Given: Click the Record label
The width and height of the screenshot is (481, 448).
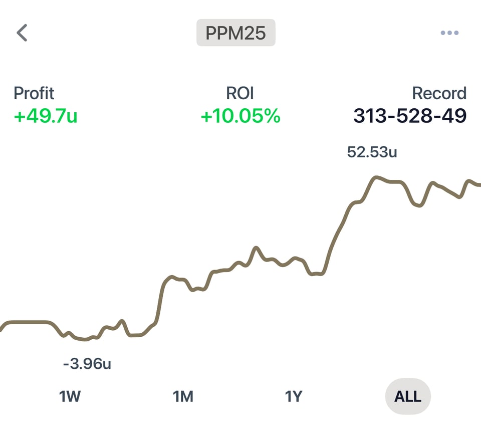Looking at the screenshot, I should (439, 93).
